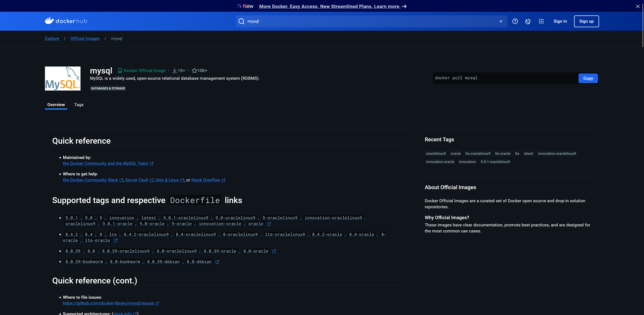The width and height of the screenshot is (644, 315).
Task: Open external link icon after 8.0-oracle tag
Action: 274,251
